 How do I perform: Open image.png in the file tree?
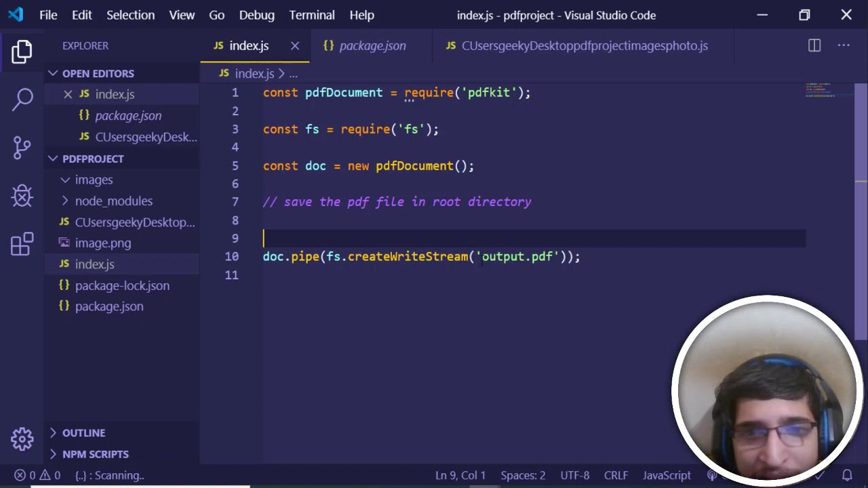102,243
